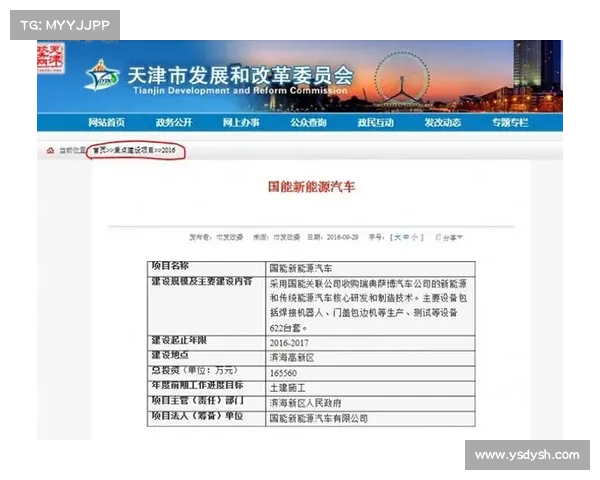Click the red seal logo in the banner corner

tap(50, 57)
